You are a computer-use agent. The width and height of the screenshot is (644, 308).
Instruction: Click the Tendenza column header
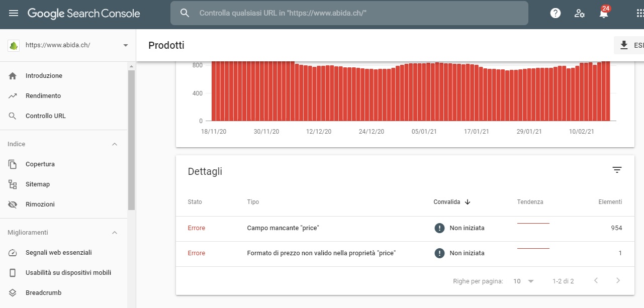pyautogui.click(x=530, y=202)
